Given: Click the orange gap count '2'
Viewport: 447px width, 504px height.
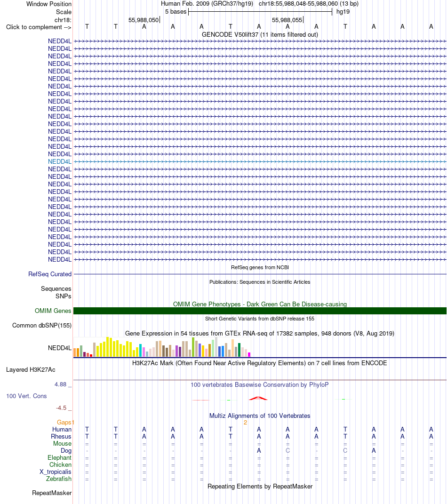Looking at the screenshot, I should pyautogui.click(x=245, y=423).
